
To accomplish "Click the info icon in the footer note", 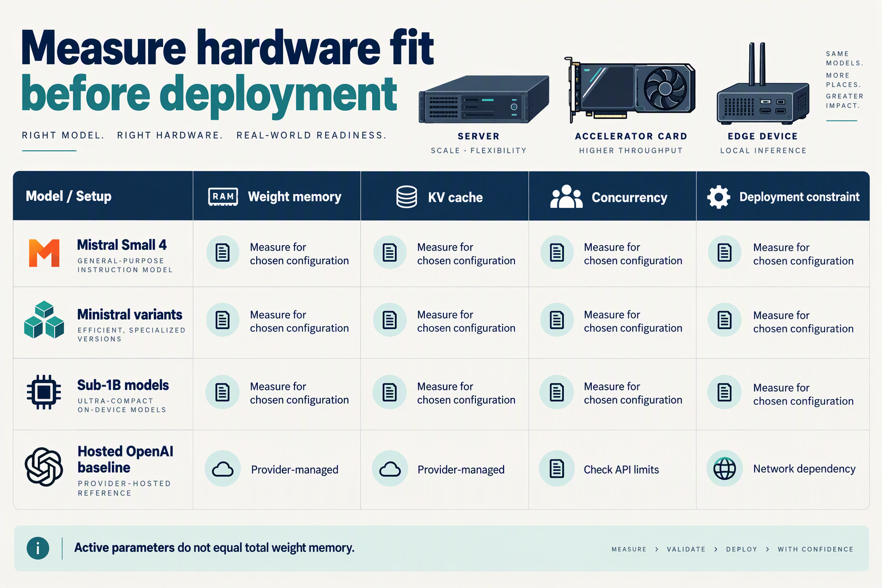I will pos(38,548).
